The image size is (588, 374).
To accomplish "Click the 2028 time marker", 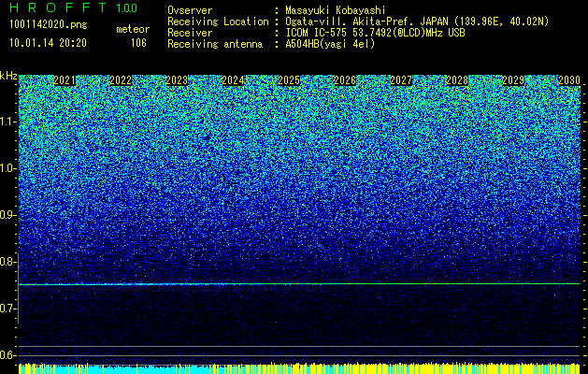I will 457,80.
